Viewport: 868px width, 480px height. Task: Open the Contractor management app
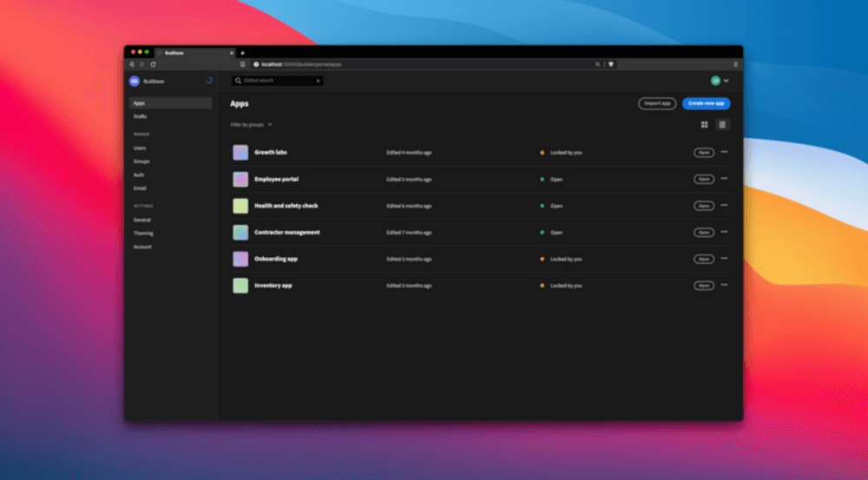(x=703, y=233)
